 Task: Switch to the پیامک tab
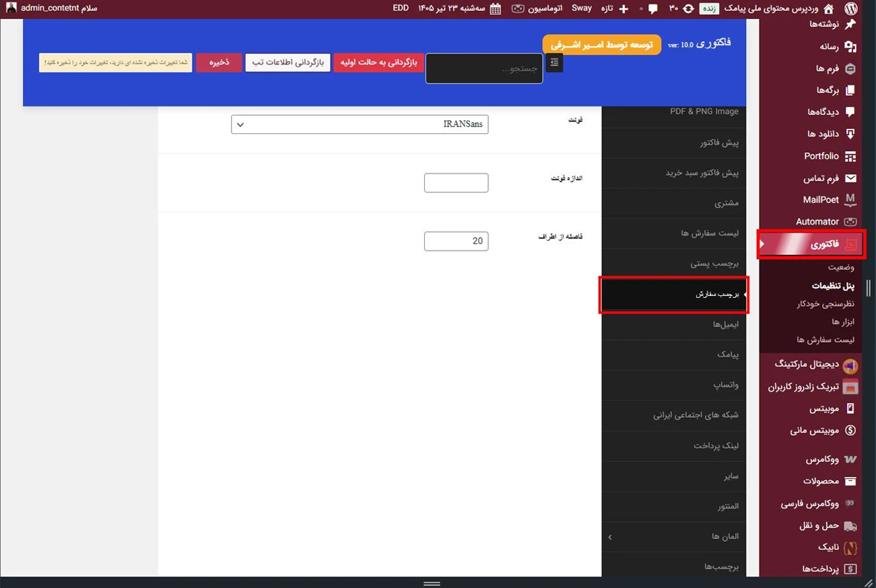pos(673,354)
